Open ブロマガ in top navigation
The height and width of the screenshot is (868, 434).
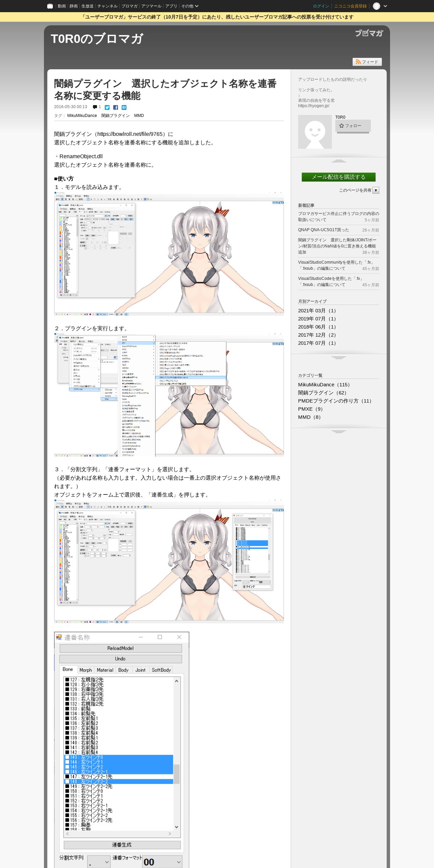click(129, 6)
